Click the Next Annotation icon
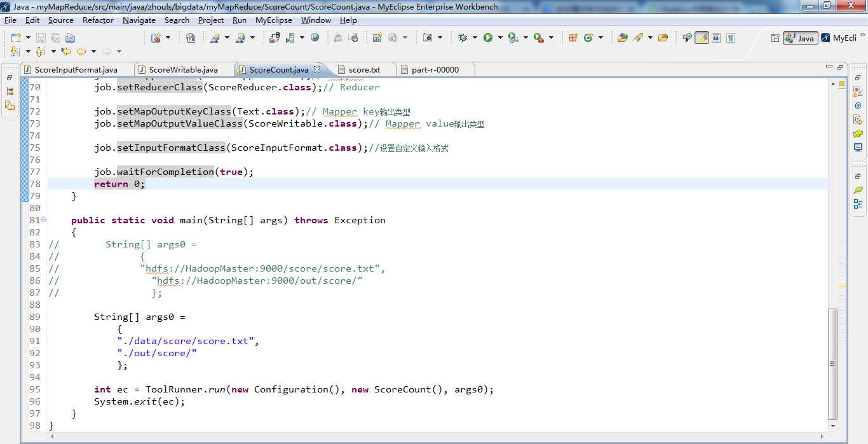The height and width of the screenshot is (444, 868). 15,51
